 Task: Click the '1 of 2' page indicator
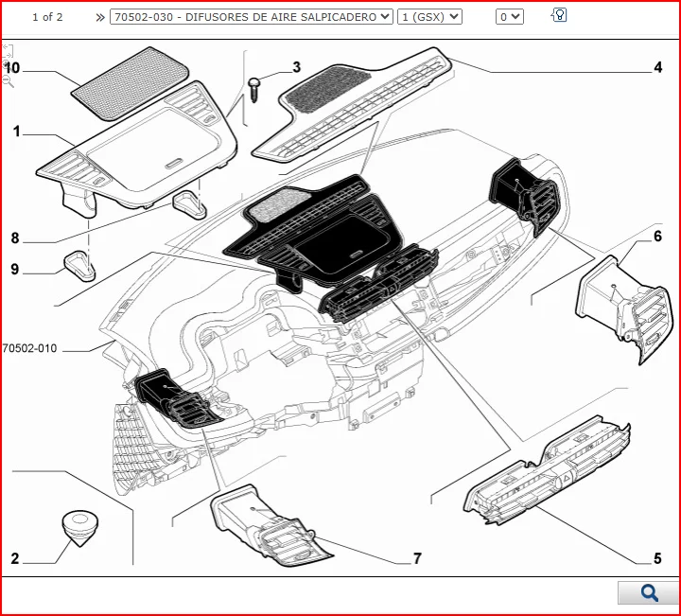pos(47,17)
